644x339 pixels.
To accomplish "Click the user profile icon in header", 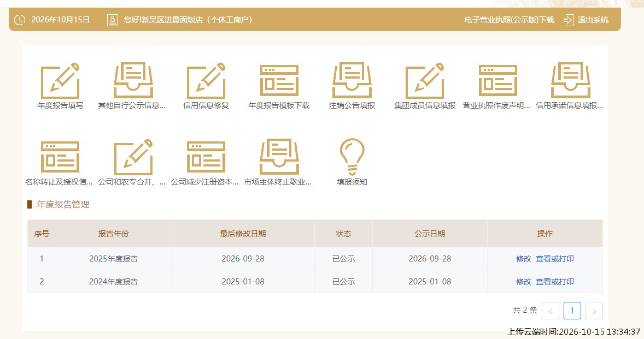I will tap(113, 20).
